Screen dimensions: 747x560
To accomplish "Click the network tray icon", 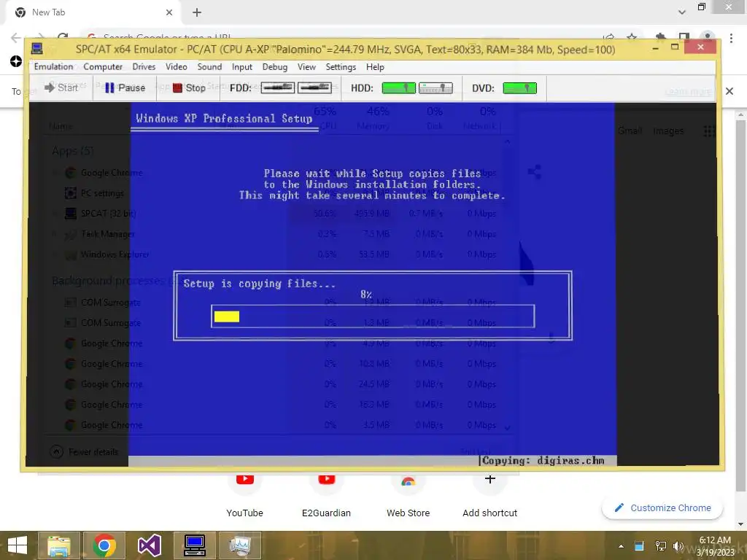I will click(x=660, y=546).
